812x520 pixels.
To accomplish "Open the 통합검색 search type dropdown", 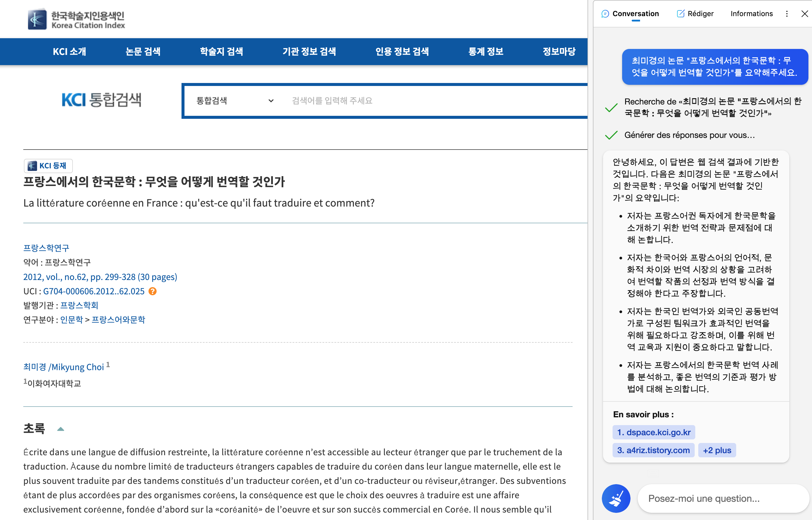I will point(235,101).
